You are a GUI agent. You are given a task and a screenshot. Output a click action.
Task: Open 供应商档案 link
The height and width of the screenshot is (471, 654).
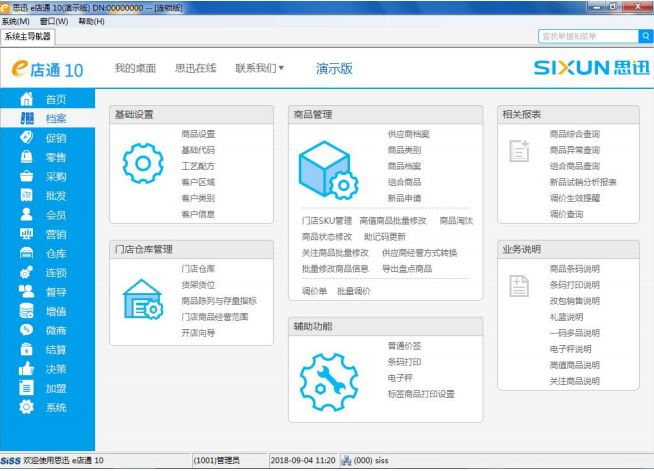(x=409, y=134)
